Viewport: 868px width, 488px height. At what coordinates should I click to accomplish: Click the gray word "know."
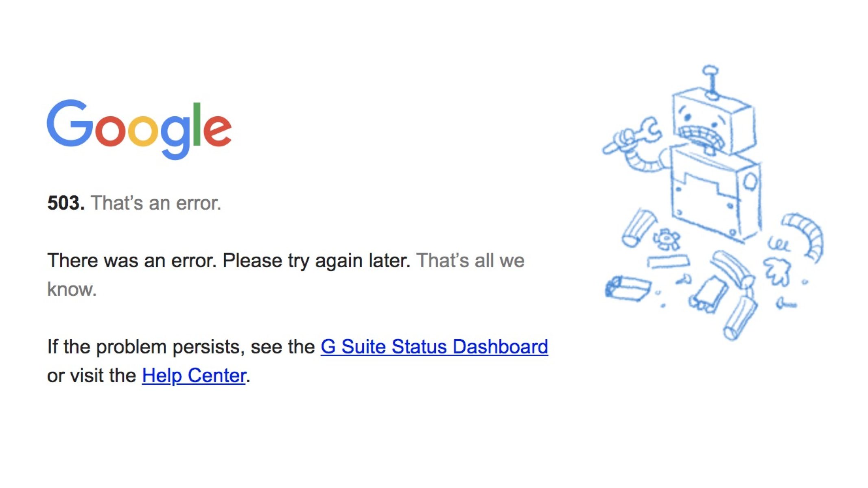click(x=72, y=290)
